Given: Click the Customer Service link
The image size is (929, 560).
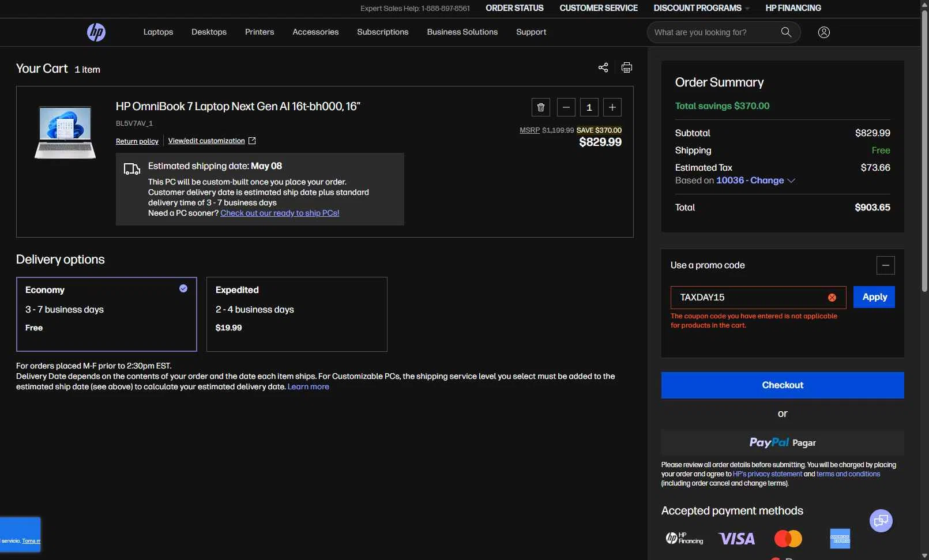Looking at the screenshot, I should (599, 8).
